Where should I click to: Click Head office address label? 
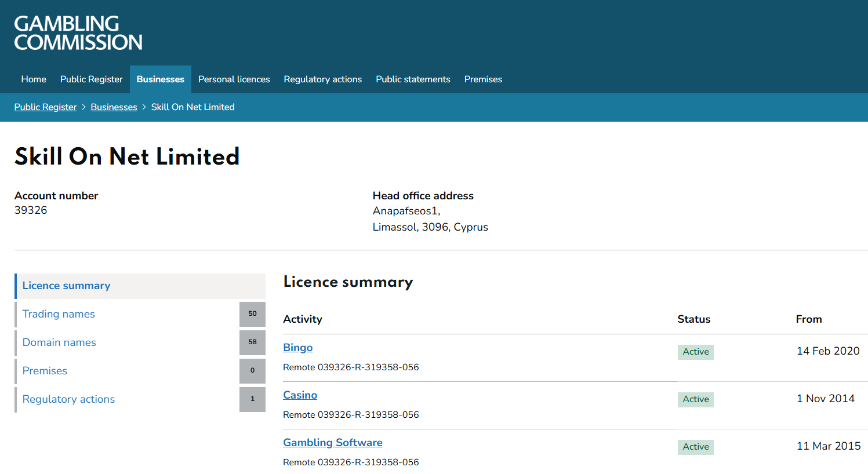pos(423,196)
